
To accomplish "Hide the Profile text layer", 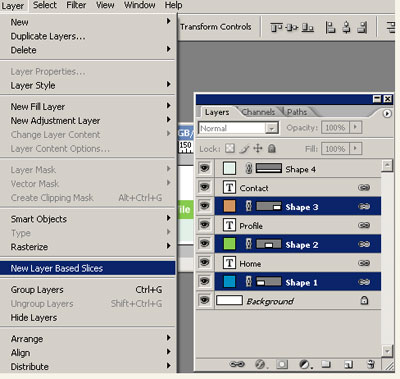I will pos(204,225).
